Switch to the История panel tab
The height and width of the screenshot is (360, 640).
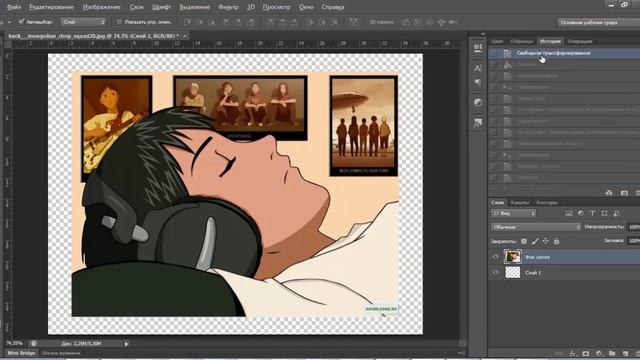coord(551,41)
